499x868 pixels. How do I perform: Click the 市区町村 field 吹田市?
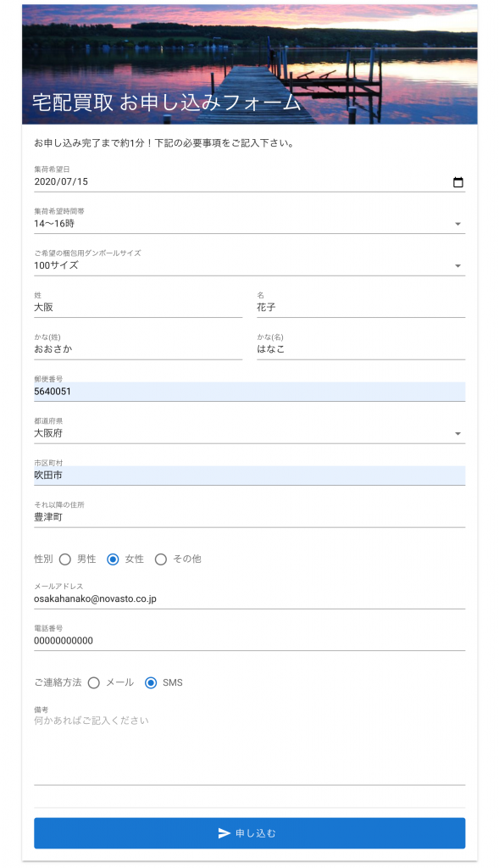pyautogui.click(x=249, y=476)
